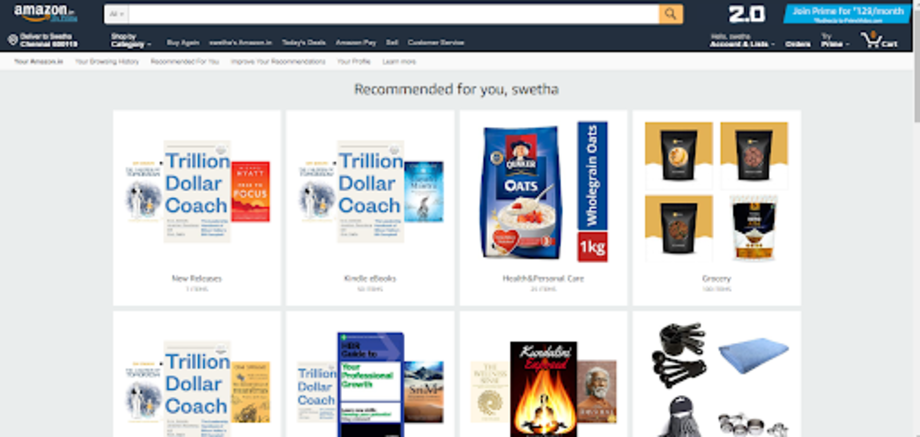920x437 pixels.
Task: Click the delivery location pin icon
Action: pyautogui.click(x=13, y=40)
